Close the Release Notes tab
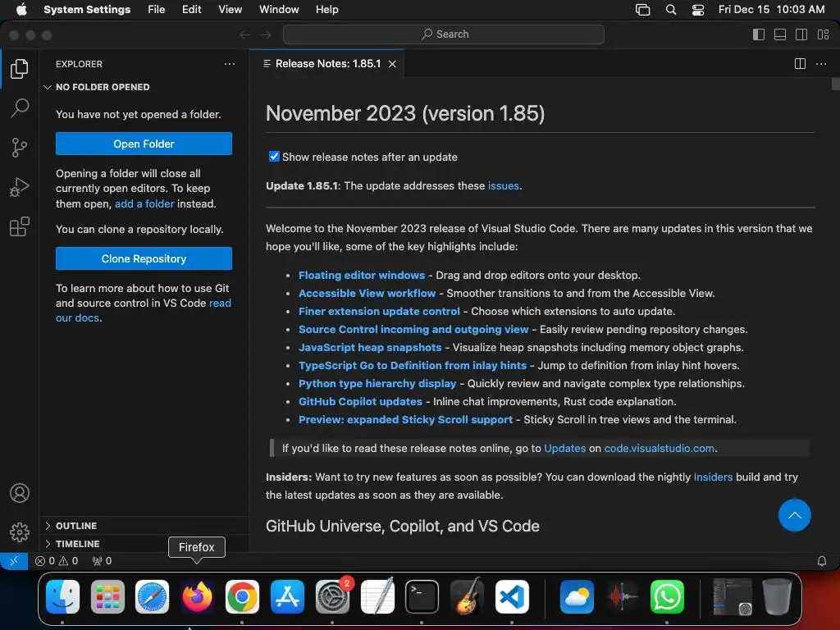 (x=392, y=64)
